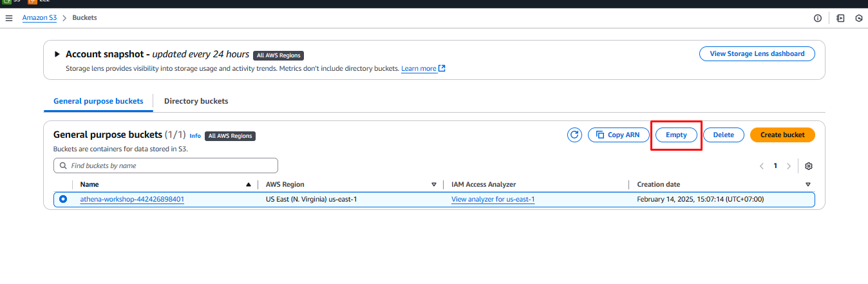Click the external link icon beside Learn more

tap(442, 69)
